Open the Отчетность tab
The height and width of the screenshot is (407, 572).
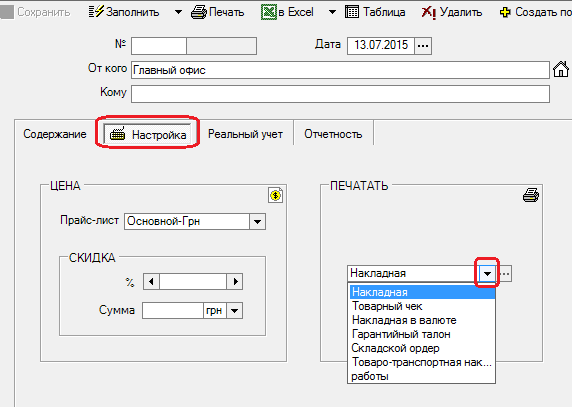(333, 134)
